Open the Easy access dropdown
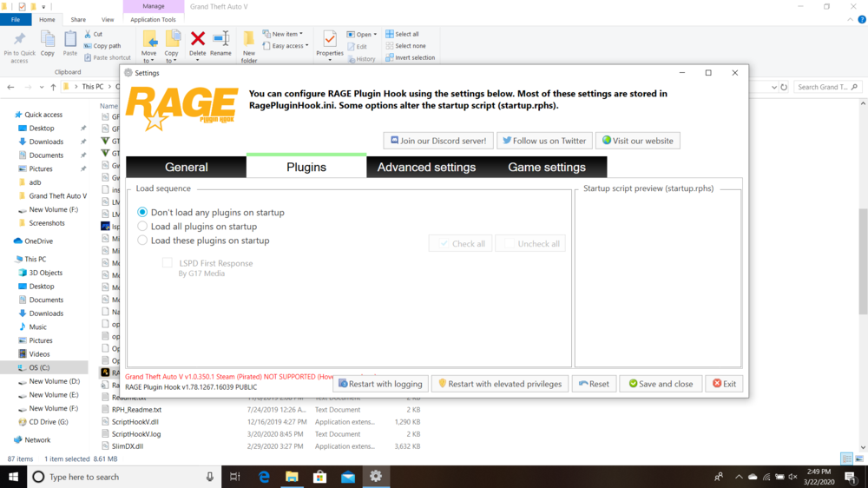Viewport: 868px width, 488px height. coord(286,46)
